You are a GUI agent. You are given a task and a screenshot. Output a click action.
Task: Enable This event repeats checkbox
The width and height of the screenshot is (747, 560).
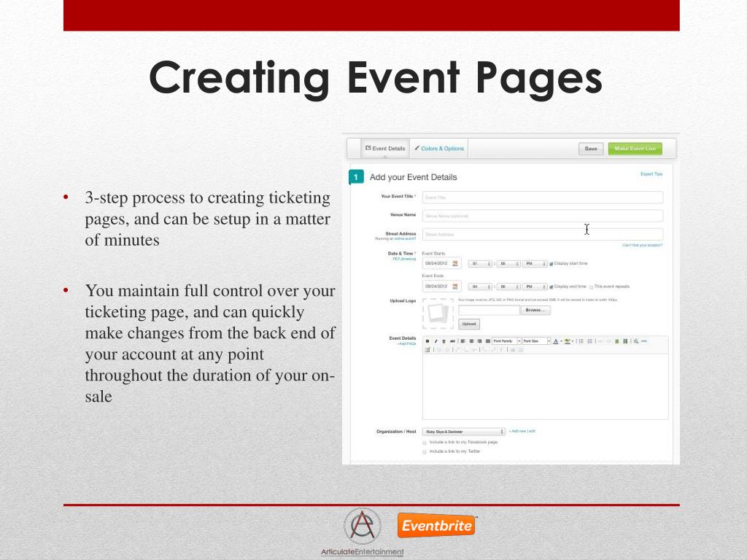point(591,287)
